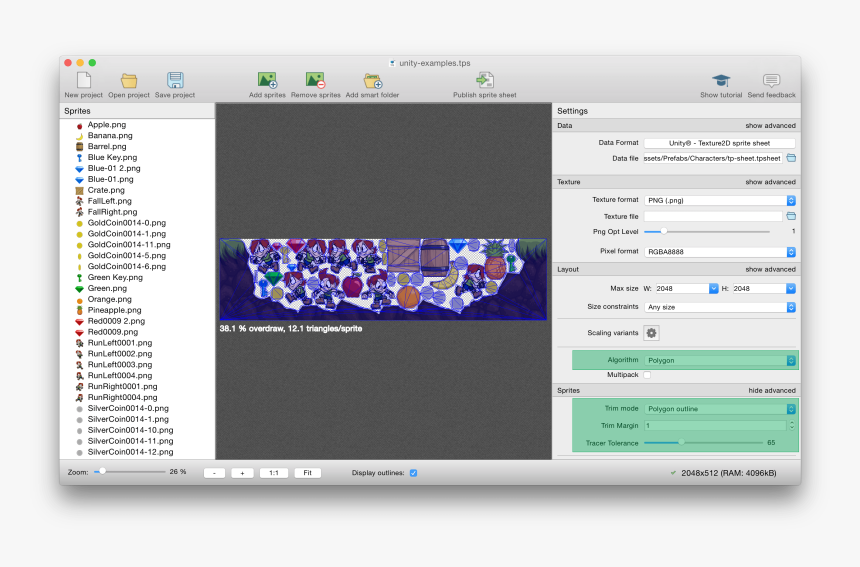Image resolution: width=860 pixels, height=567 pixels.
Task: Set zoom to 1:1
Action: pos(274,473)
